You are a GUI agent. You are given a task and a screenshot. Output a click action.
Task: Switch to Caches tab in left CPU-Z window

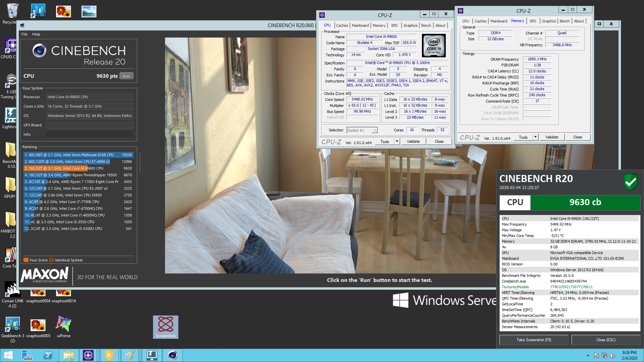pos(342,25)
